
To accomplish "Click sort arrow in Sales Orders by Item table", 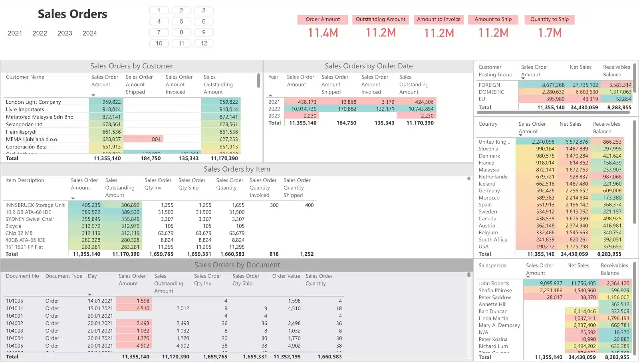I will [x=73, y=198].
